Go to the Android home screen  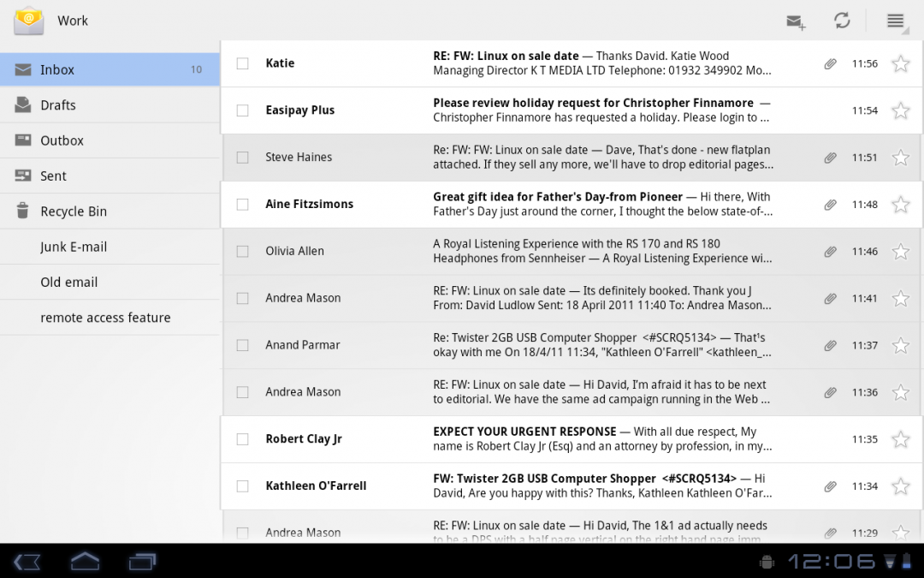85,561
